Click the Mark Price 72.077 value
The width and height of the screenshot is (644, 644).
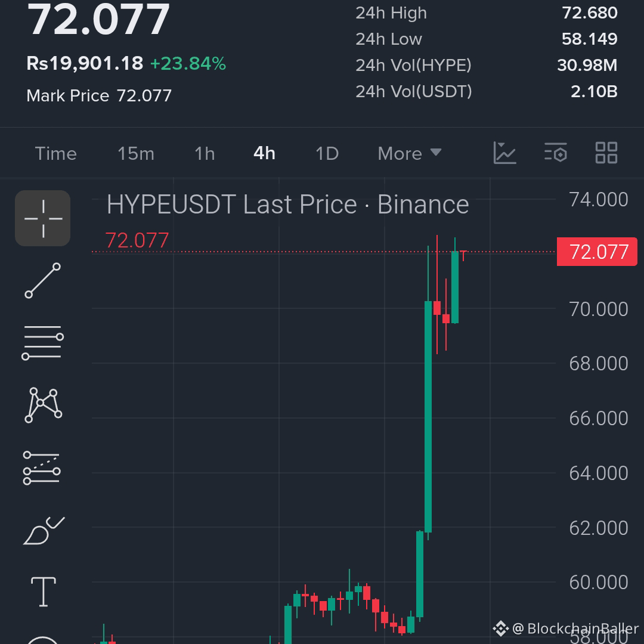[x=144, y=95]
